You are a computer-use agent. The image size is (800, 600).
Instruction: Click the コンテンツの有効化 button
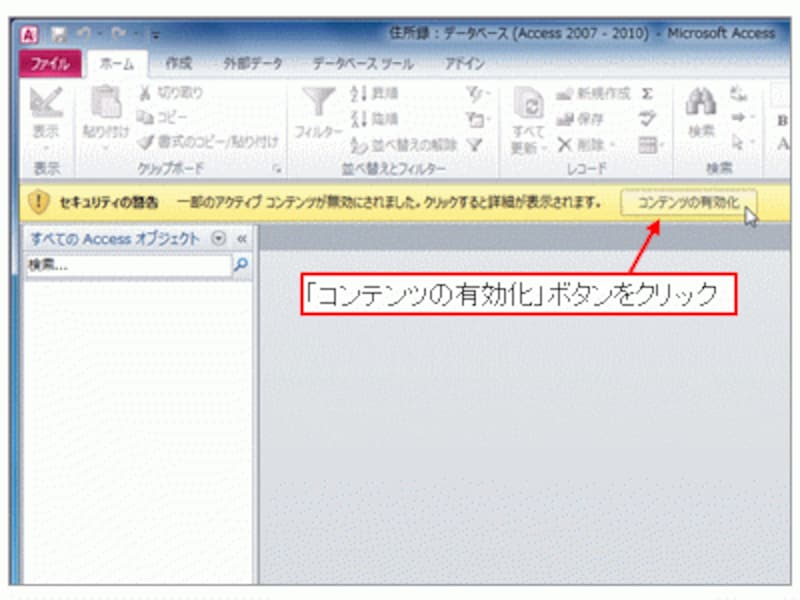[688, 203]
